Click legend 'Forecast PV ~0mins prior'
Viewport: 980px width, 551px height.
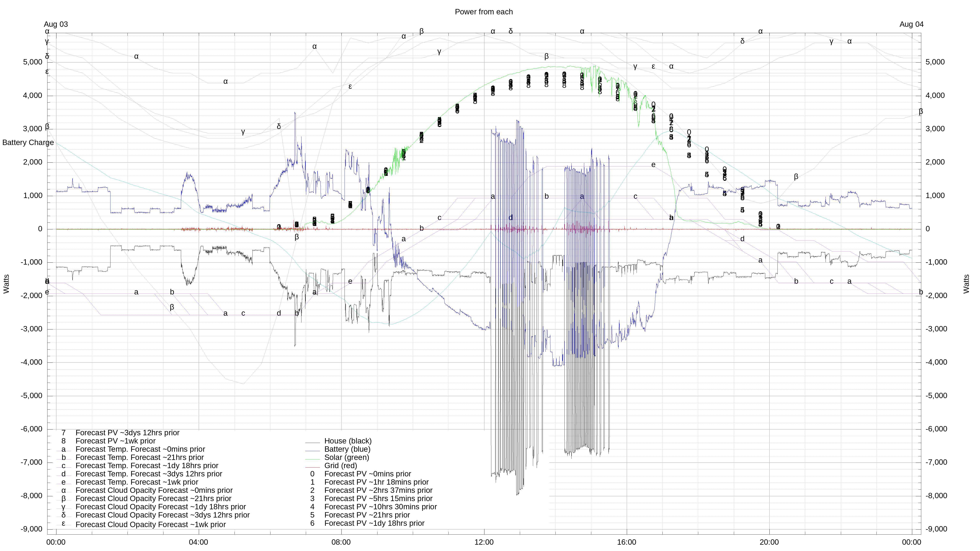tap(367, 474)
